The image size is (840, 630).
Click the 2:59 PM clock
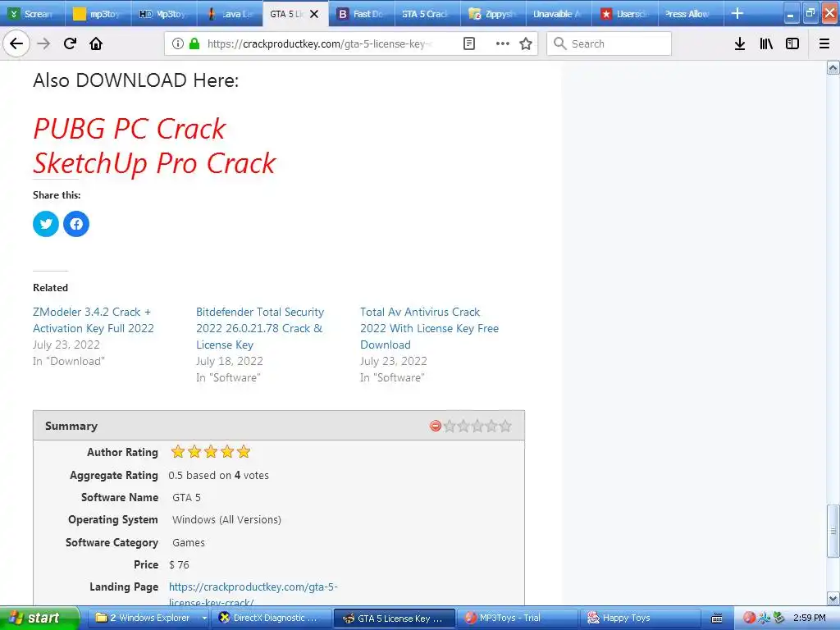point(809,618)
